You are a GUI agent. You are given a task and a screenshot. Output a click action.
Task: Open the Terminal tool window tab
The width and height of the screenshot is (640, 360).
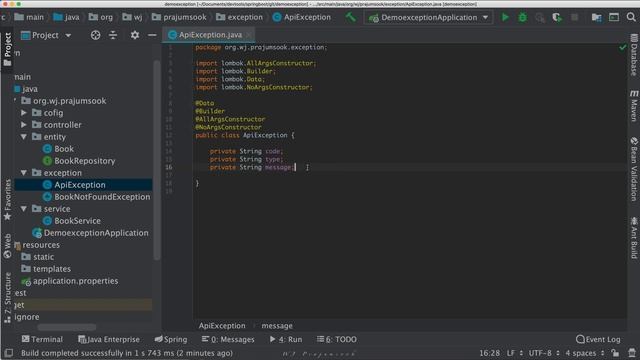click(42, 339)
